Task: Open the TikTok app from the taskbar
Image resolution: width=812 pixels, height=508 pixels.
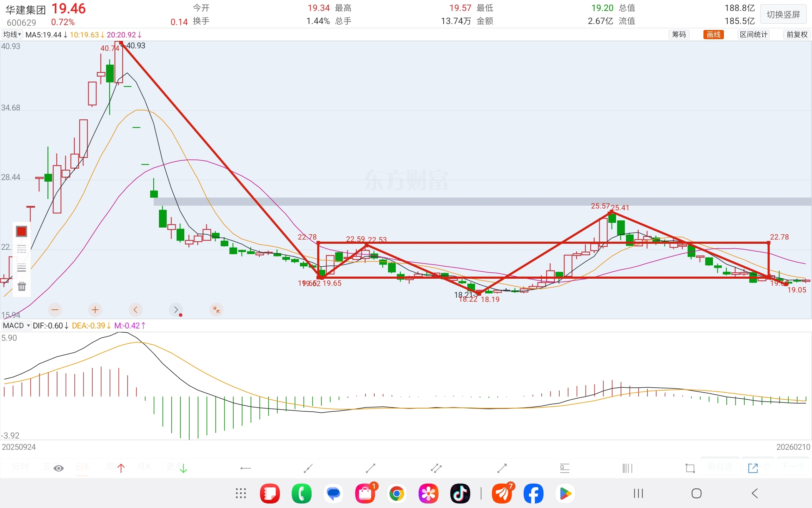Action: [460, 493]
